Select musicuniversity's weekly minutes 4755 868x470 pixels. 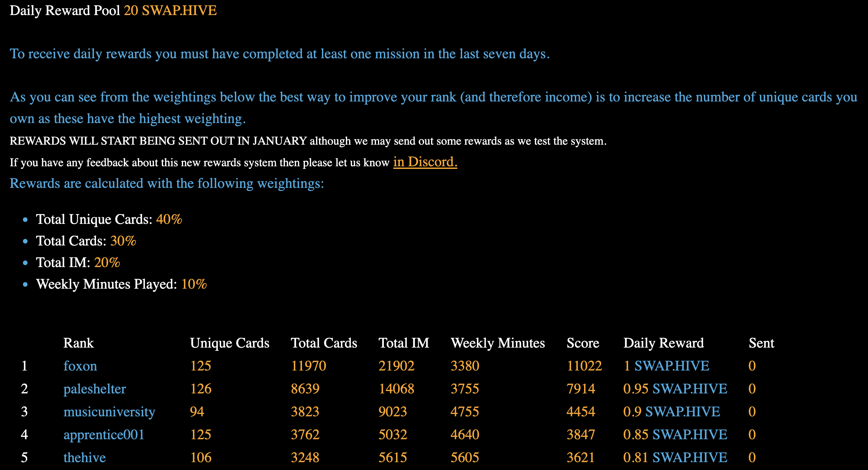click(465, 412)
